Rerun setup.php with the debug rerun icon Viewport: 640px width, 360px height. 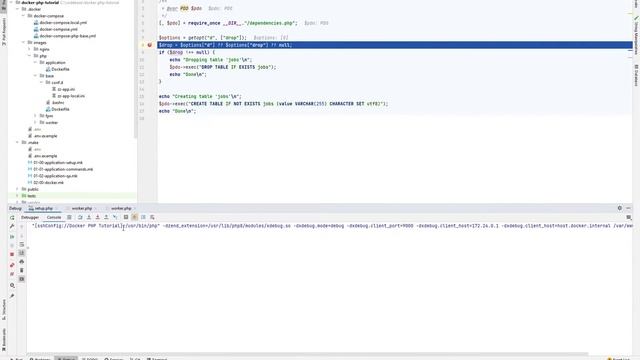coord(12,218)
